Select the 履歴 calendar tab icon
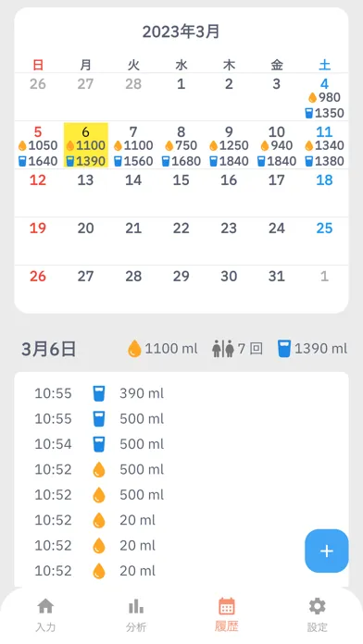Image resolution: width=363 pixels, height=644 pixels. (227, 606)
